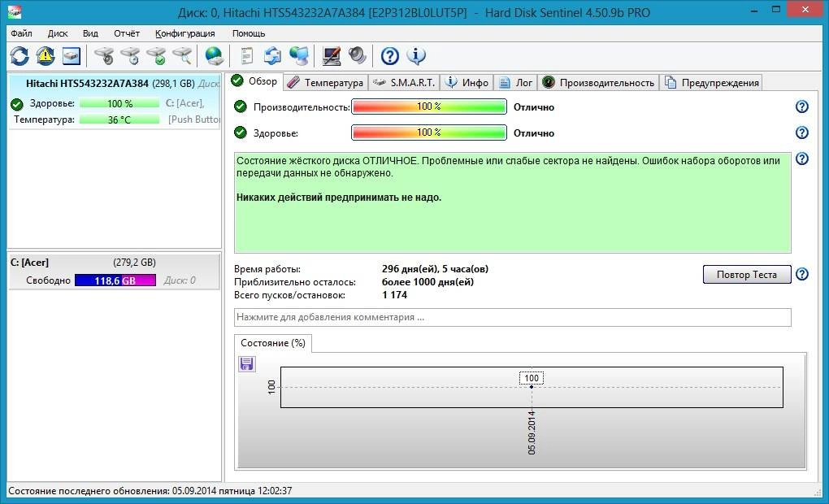This screenshot has width=829, height=504.
Task: Open the Помощь menu
Action: pyautogui.click(x=249, y=33)
